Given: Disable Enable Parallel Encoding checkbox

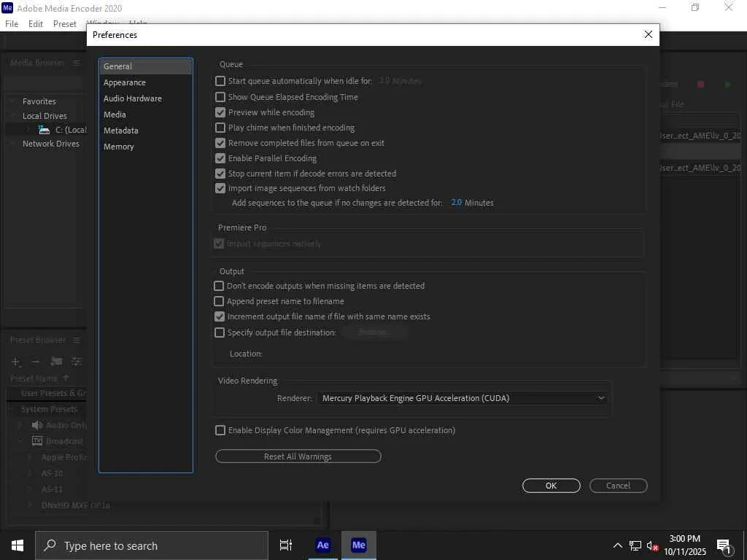Looking at the screenshot, I should pyautogui.click(x=220, y=158).
